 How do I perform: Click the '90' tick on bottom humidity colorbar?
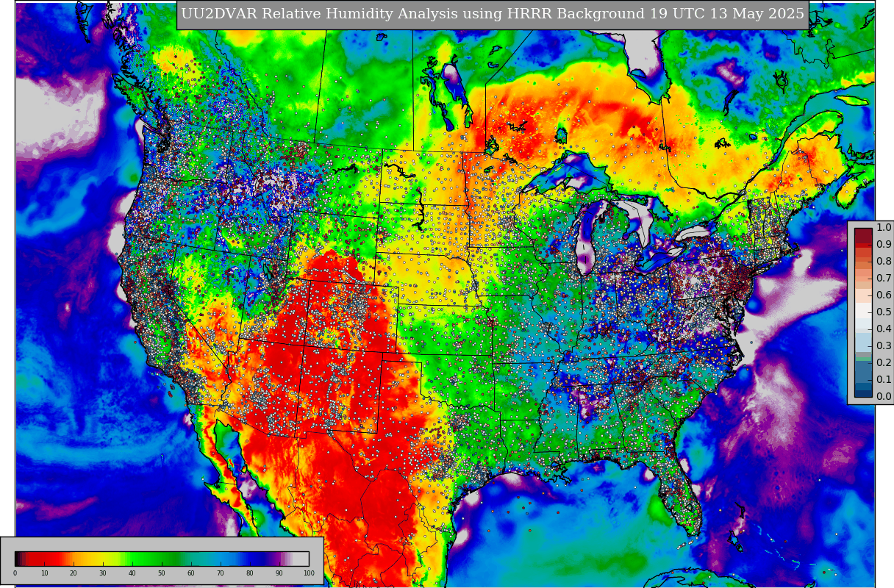(x=279, y=573)
